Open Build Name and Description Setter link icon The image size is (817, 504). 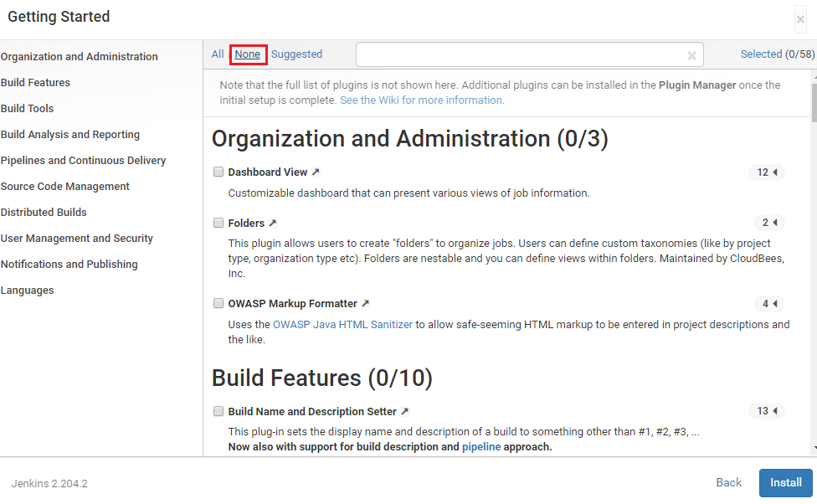[405, 411]
